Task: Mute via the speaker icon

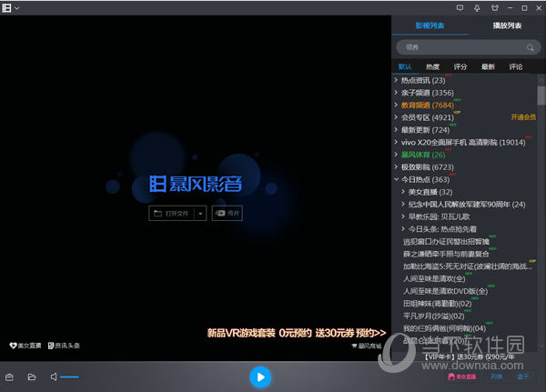Action: click(x=54, y=377)
